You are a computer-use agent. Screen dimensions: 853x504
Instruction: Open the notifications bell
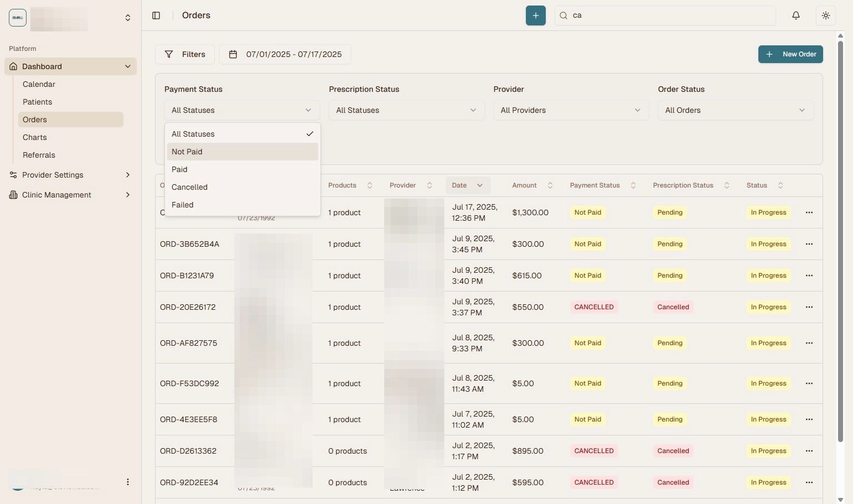795,15
